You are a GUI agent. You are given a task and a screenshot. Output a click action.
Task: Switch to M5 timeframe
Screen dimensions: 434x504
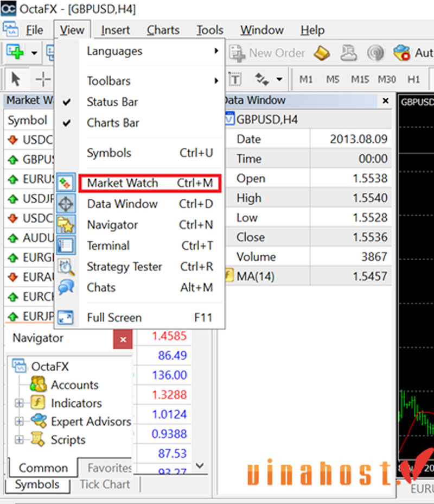click(x=333, y=79)
